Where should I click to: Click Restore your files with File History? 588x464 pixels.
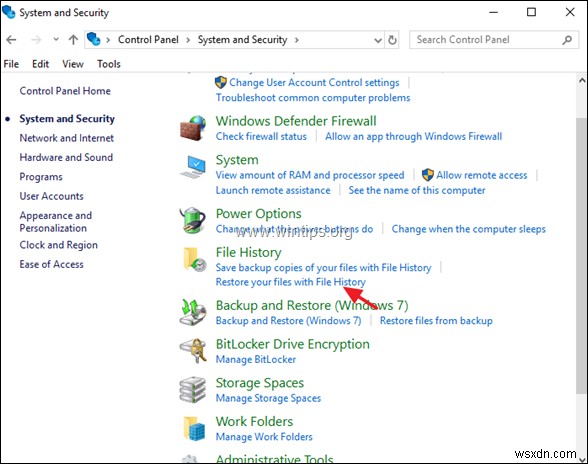tap(291, 282)
